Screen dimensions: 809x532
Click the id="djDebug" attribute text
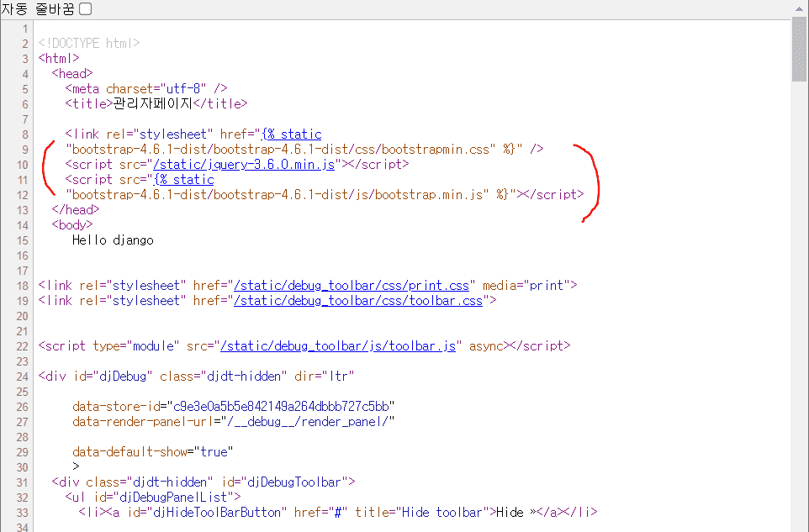[x=113, y=377]
